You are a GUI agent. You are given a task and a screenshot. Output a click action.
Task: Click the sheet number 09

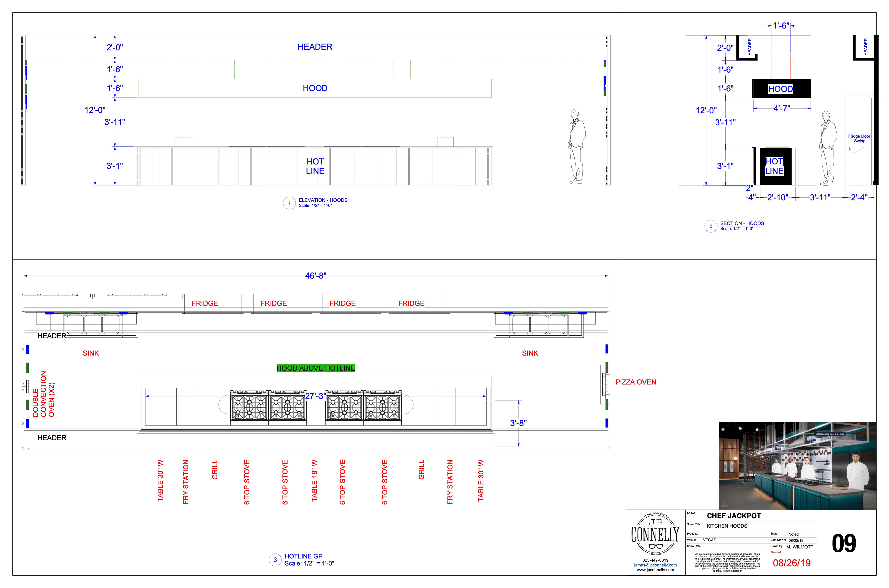pyautogui.click(x=844, y=543)
